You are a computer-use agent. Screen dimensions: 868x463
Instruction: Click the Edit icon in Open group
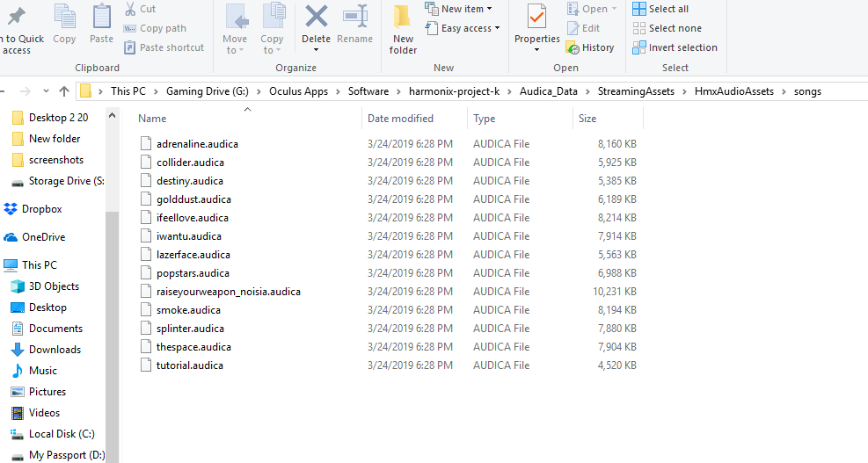[573, 28]
